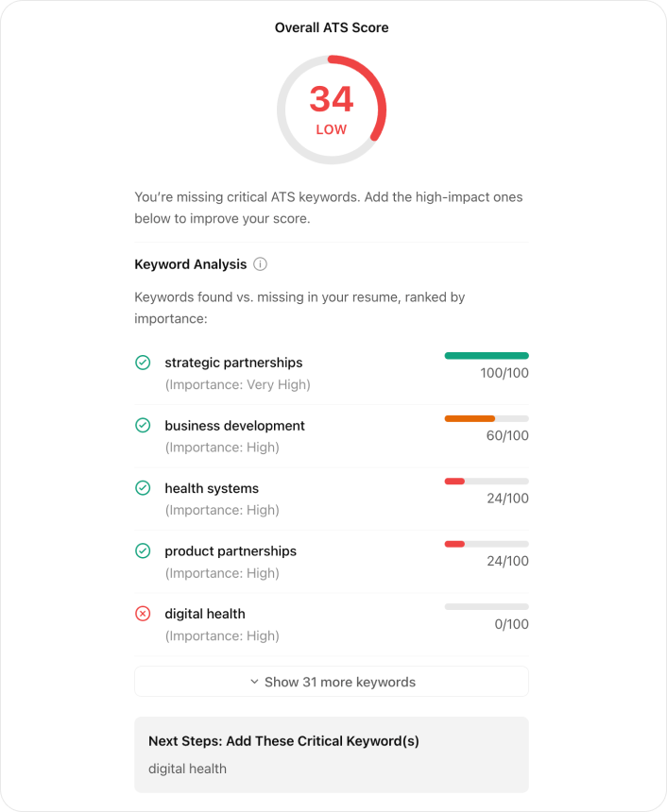Image resolution: width=667 pixels, height=812 pixels.
Task: Click the Next Steps critical keywords heading
Action: 283,741
